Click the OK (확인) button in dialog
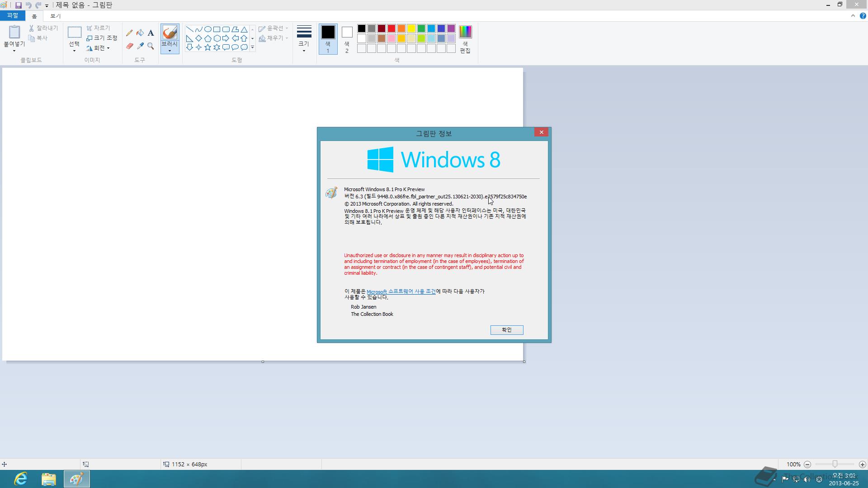 pos(507,330)
